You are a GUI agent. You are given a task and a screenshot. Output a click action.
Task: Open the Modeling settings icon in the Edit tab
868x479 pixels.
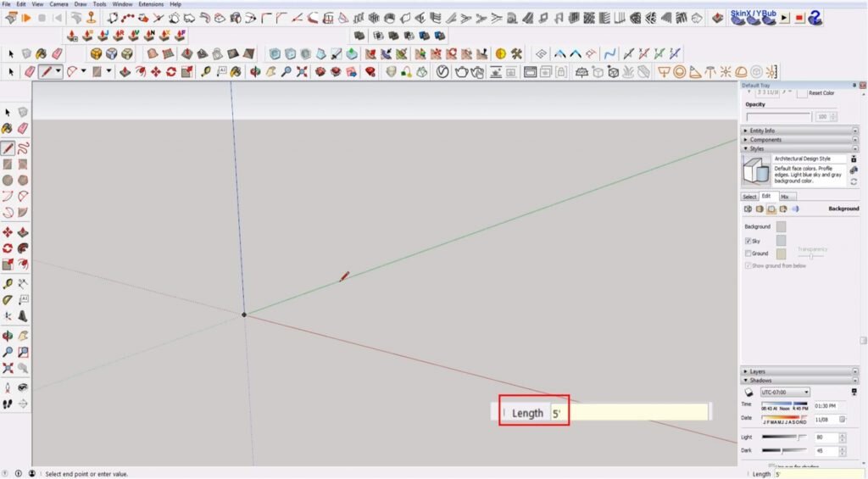tap(795, 209)
